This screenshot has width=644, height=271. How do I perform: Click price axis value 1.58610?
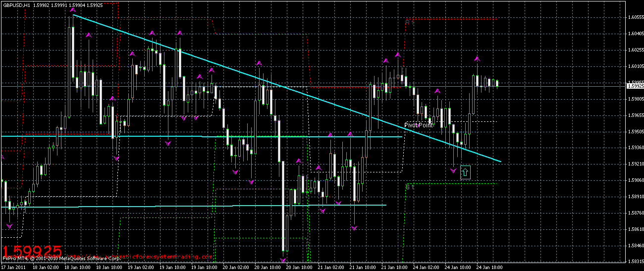(635, 229)
